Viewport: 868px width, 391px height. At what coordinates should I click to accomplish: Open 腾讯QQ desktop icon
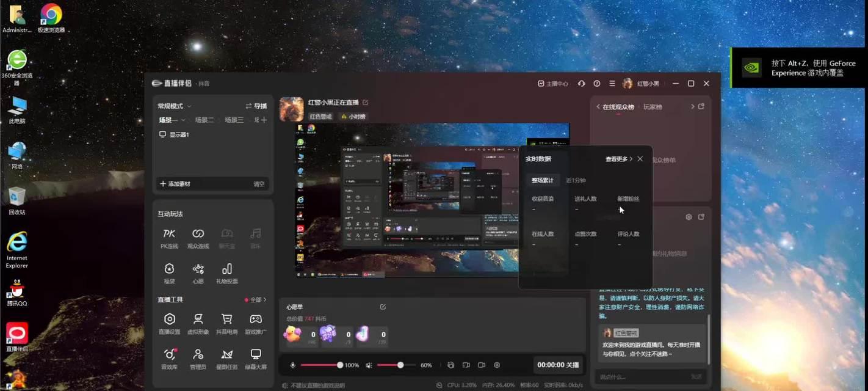pyautogui.click(x=17, y=293)
